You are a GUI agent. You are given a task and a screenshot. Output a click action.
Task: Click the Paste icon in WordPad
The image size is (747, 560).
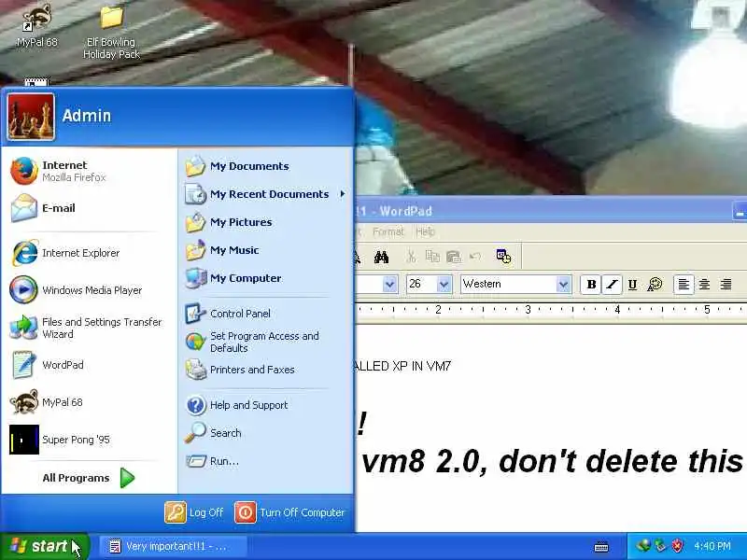click(x=454, y=258)
